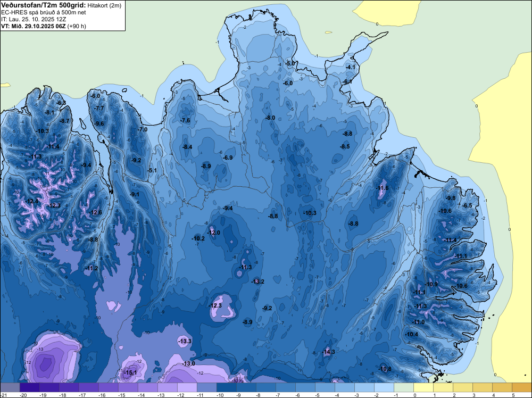Click the dark purple -20 legend swatch
The image size is (532, 398).
[x=30, y=387]
